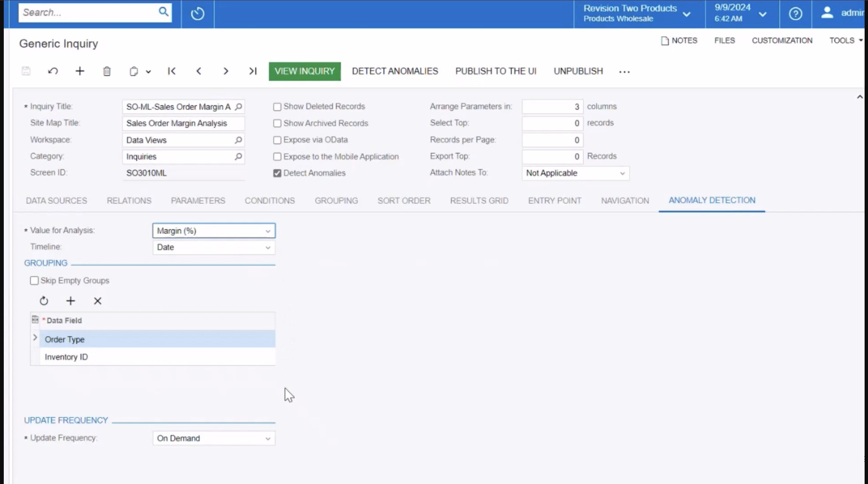Click the trash delete icon
This screenshot has height=484, width=868.
pyautogui.click(x=107, y=71)
